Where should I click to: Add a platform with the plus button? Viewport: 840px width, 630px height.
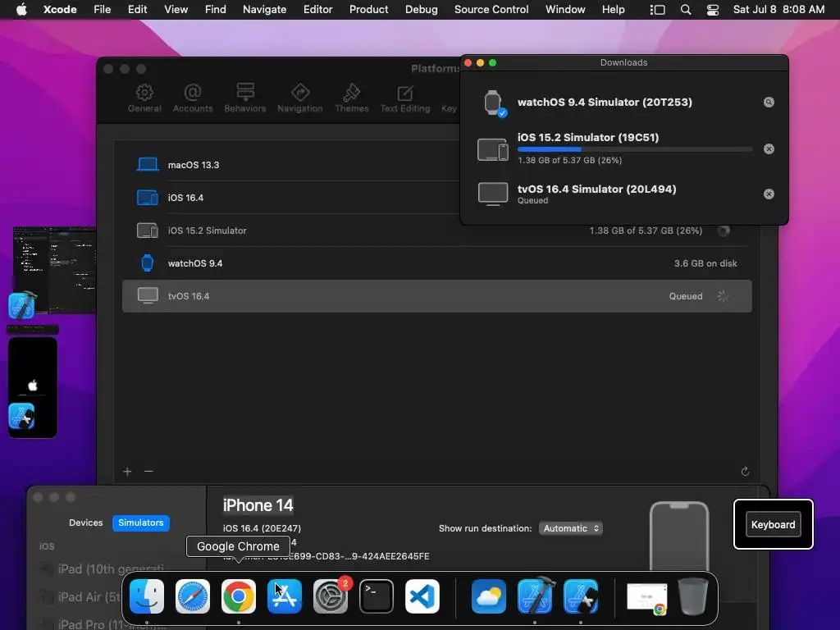(x=127, y=472)
